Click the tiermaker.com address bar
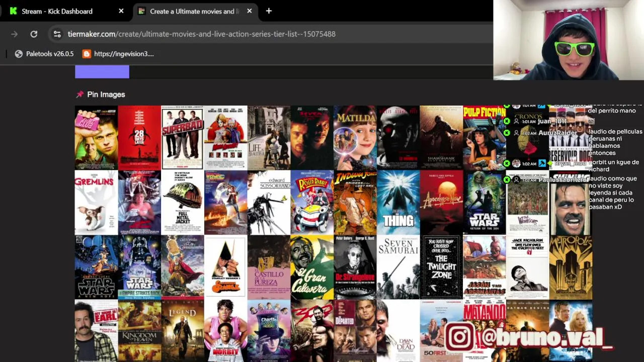The image size is (644, 362). tap(201, 34)
